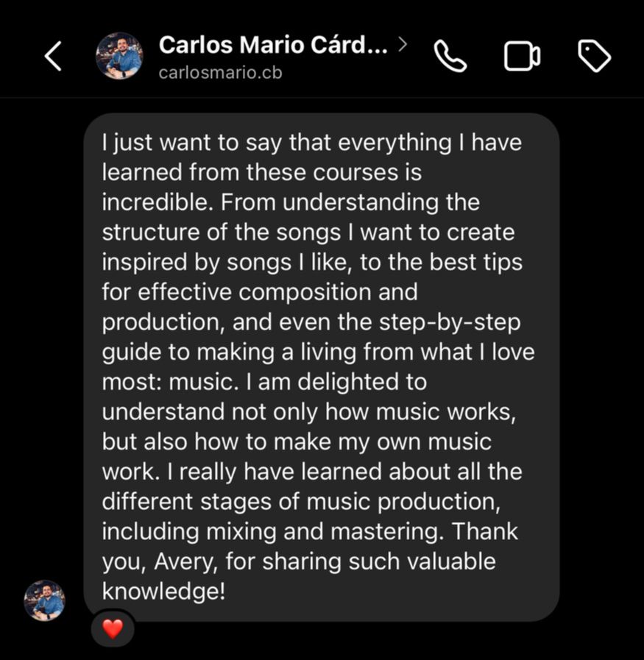Viewport: 644px width, 660px height.
Task: Start a video call with Carlos
Action: (x=522, y=57)
